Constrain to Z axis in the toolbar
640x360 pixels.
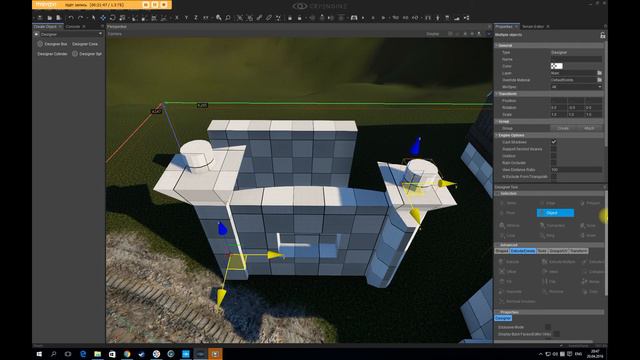pyautogui.click(x=196, y=18)
